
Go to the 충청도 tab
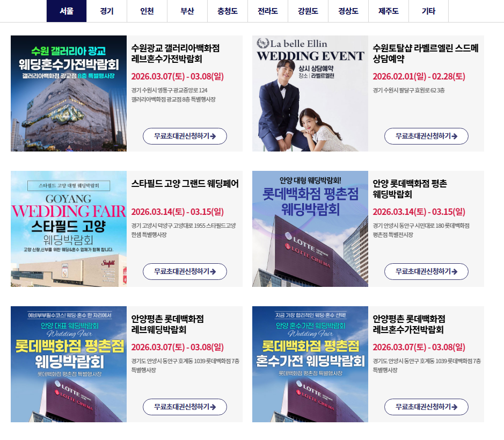tap(228, 11)
